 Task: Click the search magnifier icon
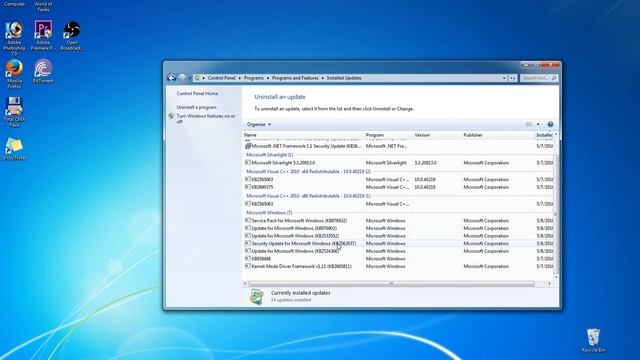pyautogui.click(x=554, y=78)
